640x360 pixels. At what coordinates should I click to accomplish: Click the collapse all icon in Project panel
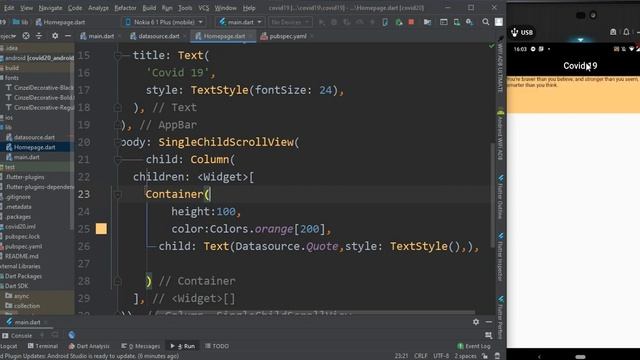coord(39,36)
